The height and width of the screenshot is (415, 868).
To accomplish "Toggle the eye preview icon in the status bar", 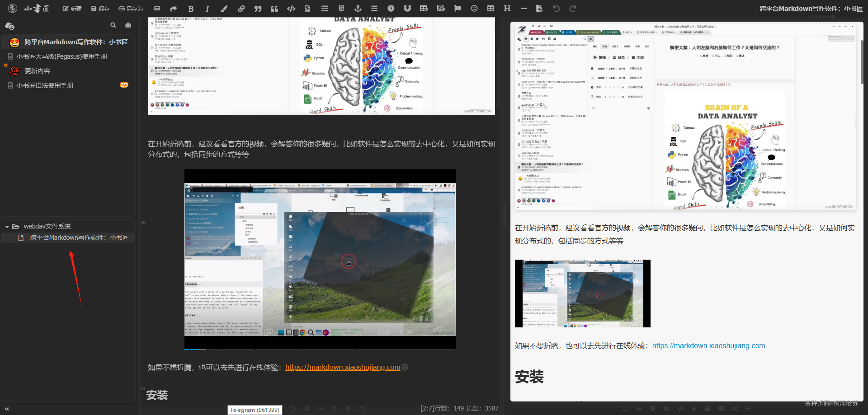I will (639, 409).
